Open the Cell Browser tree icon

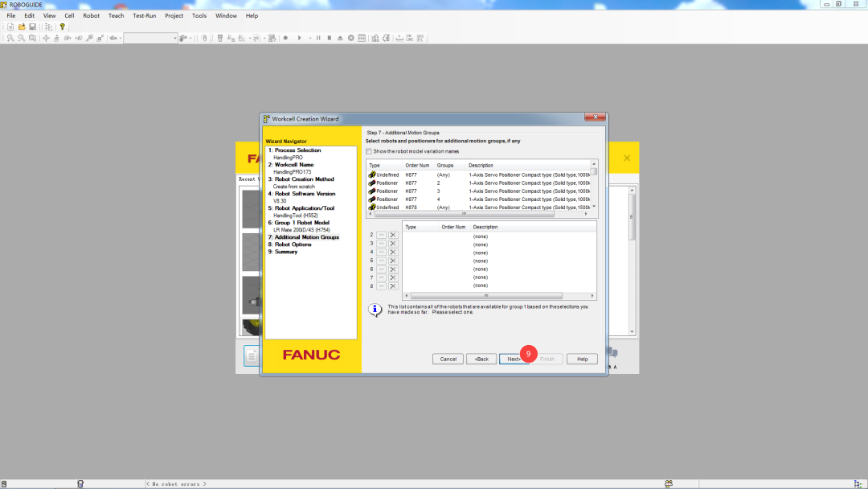coord(49,27)
